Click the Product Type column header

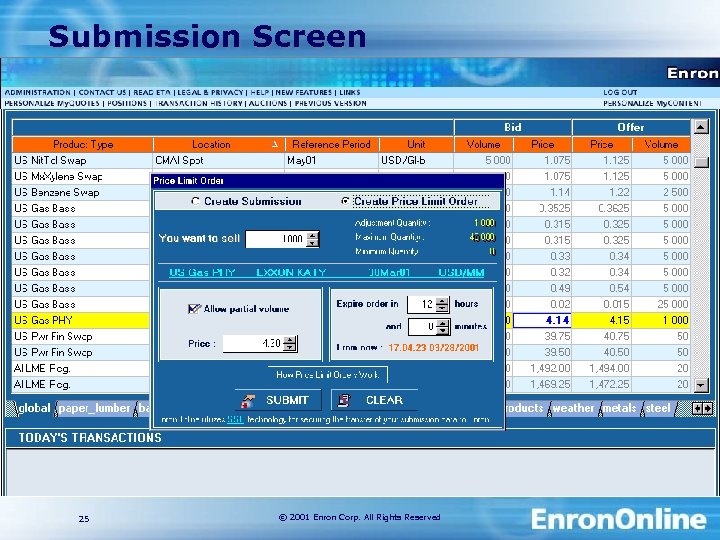click(83, 144)
